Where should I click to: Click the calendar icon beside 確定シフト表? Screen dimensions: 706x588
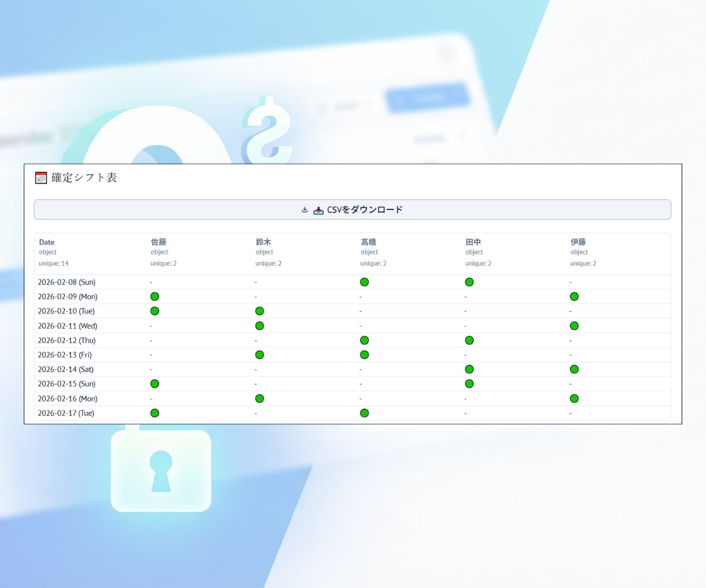[x=41, y=178]
